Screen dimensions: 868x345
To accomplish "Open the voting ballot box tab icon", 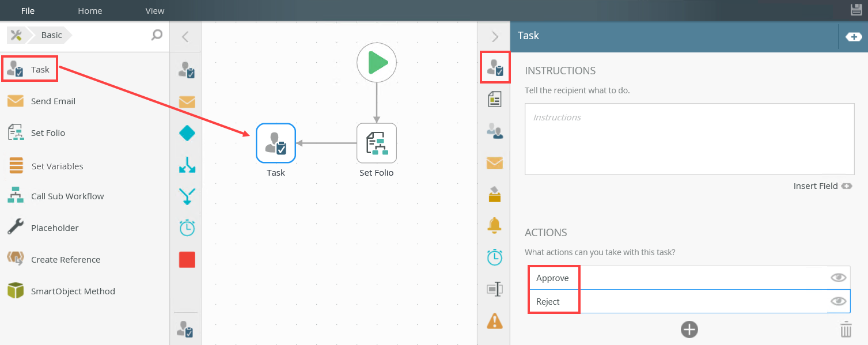I will [x=495, y=195].
